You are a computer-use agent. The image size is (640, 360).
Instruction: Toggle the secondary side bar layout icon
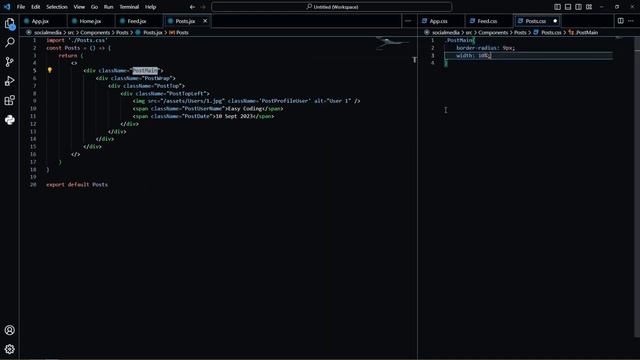[x=578, y=7]
